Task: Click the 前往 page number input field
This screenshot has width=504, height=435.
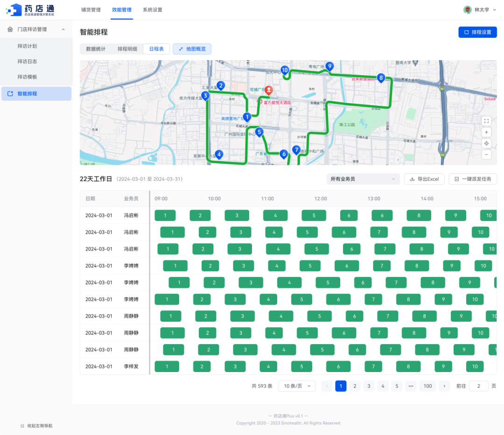Action: 478,386
